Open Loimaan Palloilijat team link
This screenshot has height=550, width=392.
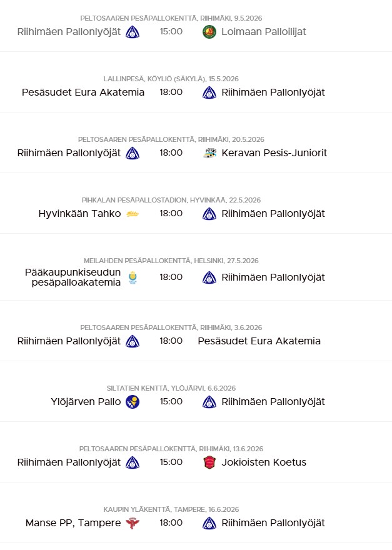[264, 31]
